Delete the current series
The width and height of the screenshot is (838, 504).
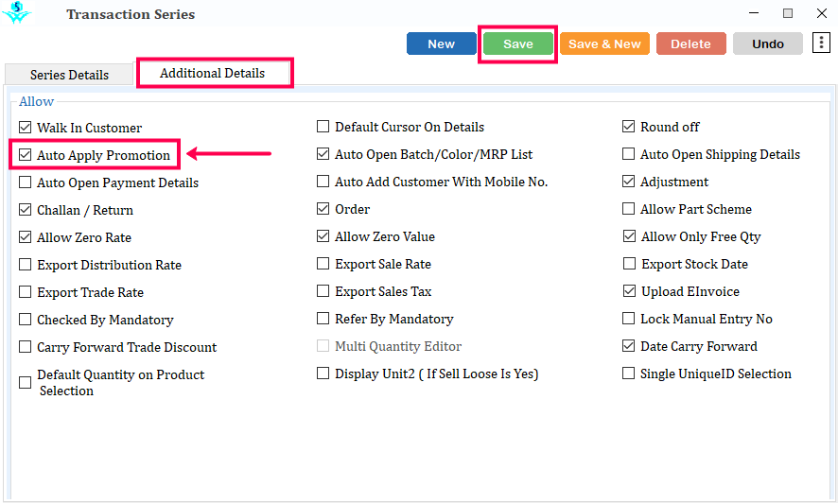(x=691, y=43)
